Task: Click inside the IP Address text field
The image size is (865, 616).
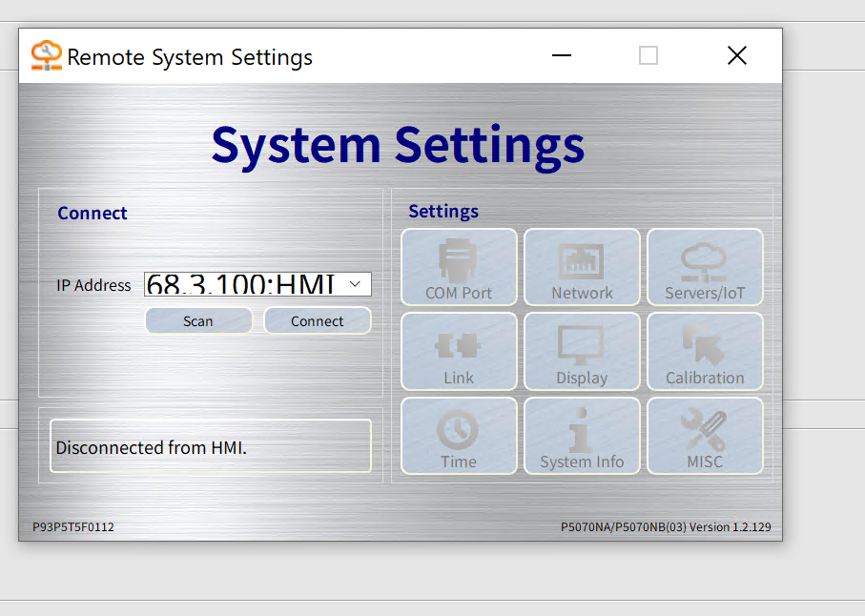Action: pos(242,284)
